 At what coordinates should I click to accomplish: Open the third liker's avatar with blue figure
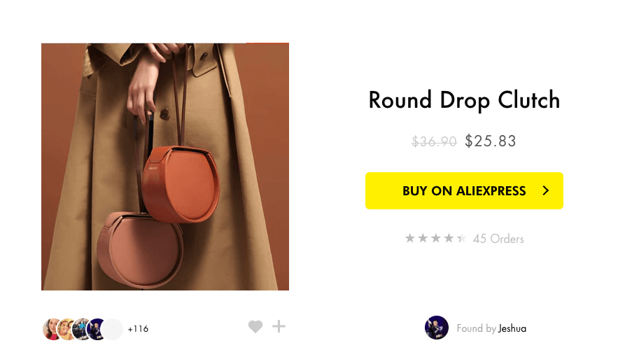tap(80, 329)
